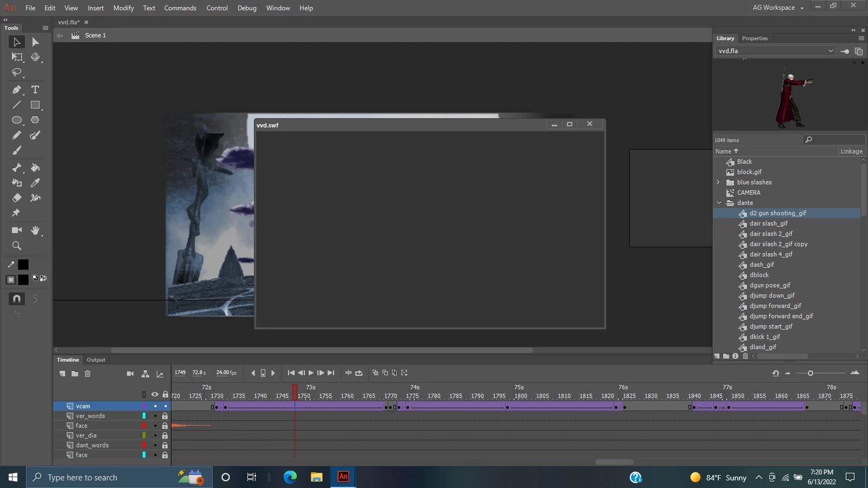This screenshot has width=868, height=488.
Task: Unlock the dant_words layer
Action: [x=165, y=445]
